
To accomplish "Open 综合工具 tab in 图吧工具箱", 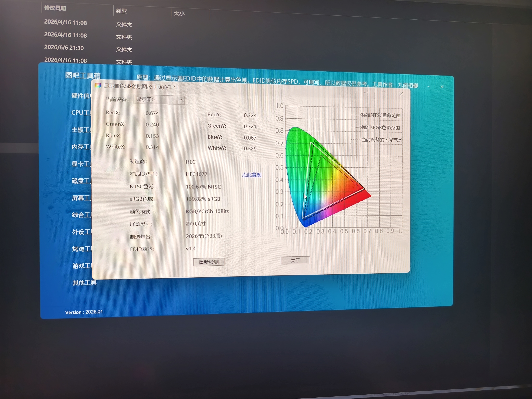I will [x=82, y=215].
